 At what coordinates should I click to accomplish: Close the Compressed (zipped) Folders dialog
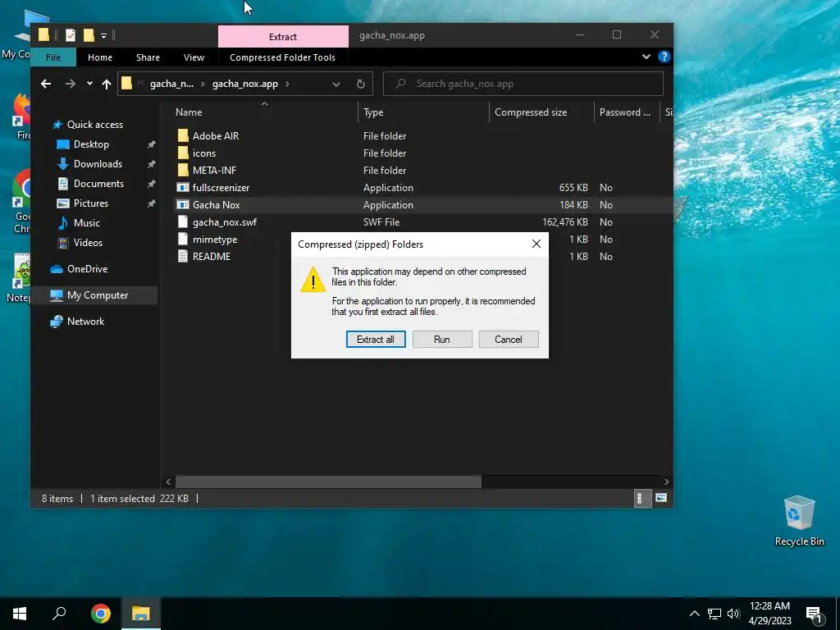(536, 244)
